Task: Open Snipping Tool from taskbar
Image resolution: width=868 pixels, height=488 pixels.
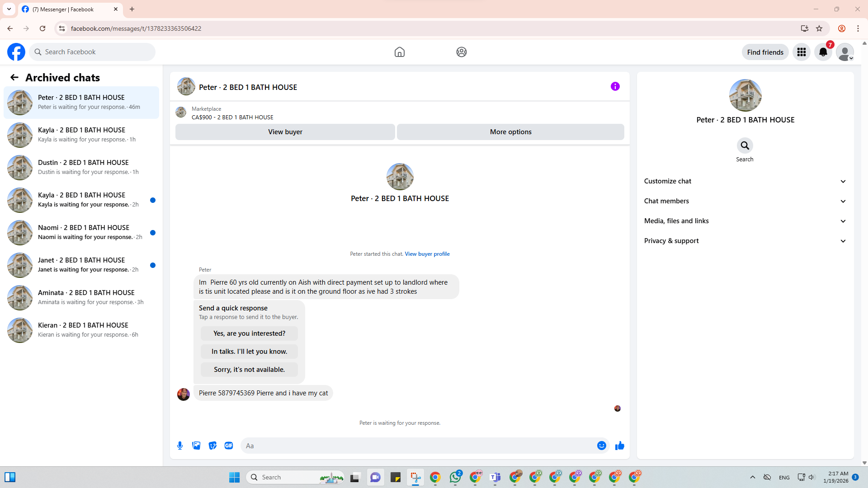Action: click(415, 477)
